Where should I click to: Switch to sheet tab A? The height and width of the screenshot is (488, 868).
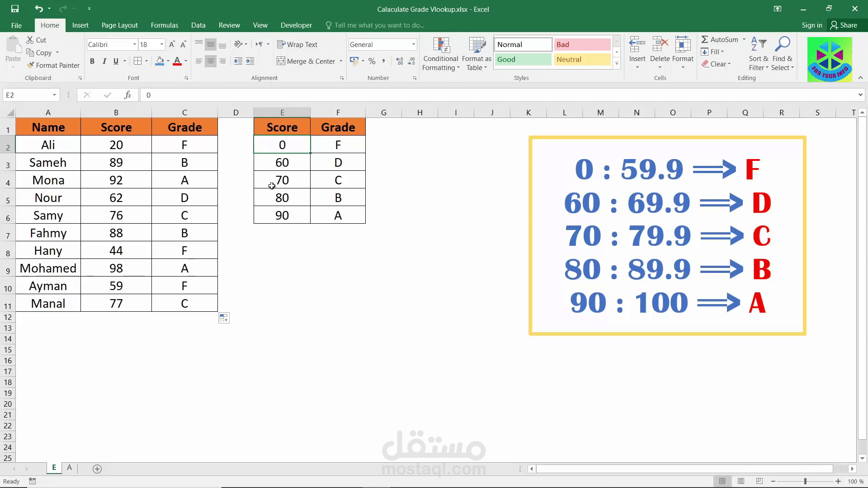[x=69, y=468]
